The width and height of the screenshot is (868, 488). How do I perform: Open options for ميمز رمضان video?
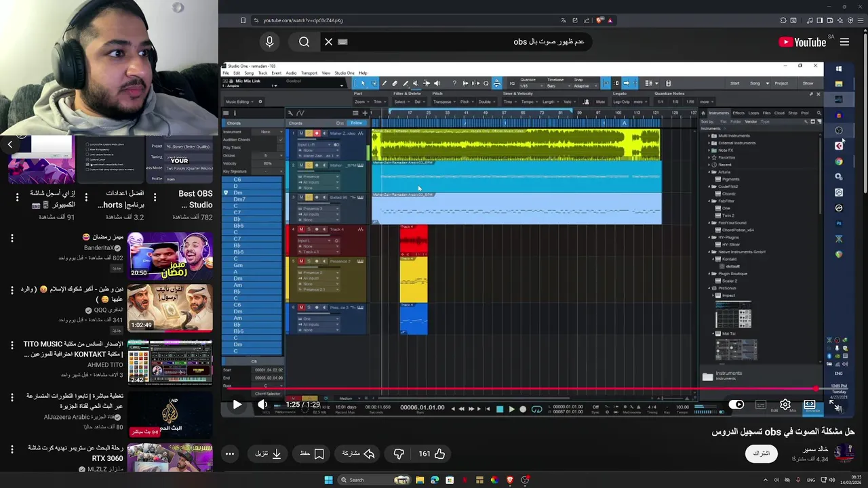pyautogui.click(x=12, y=239)
